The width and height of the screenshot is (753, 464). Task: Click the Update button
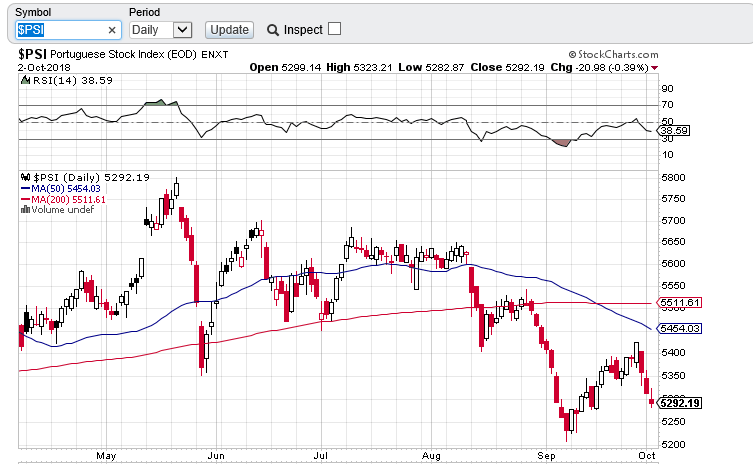pyautogui.click(x=230, y=30)
